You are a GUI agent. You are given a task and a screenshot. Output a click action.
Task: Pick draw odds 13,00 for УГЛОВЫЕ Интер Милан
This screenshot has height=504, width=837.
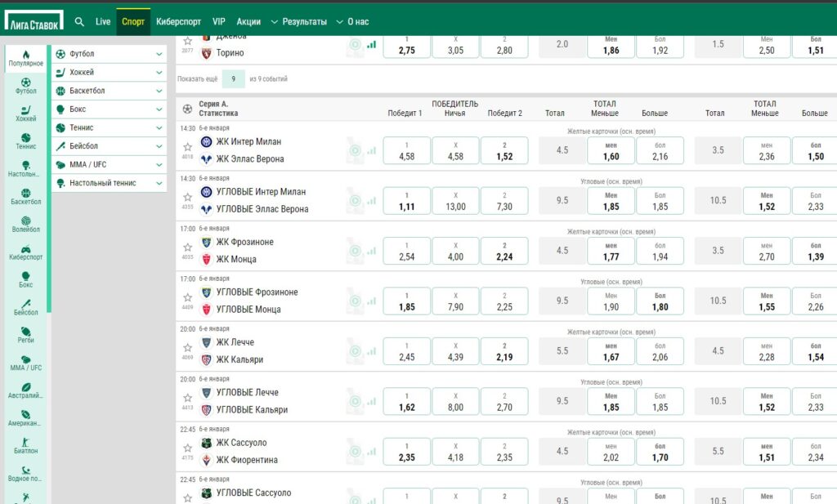coord(455,201)
